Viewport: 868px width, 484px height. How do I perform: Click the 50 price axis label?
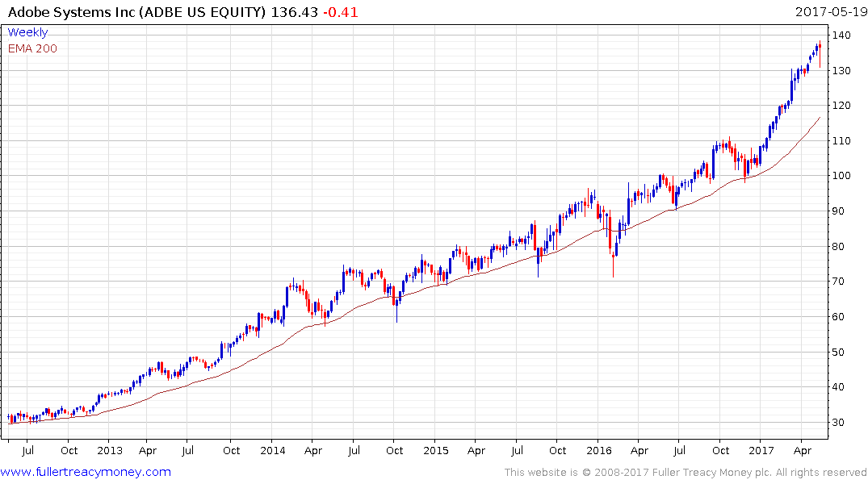[838, 352]
